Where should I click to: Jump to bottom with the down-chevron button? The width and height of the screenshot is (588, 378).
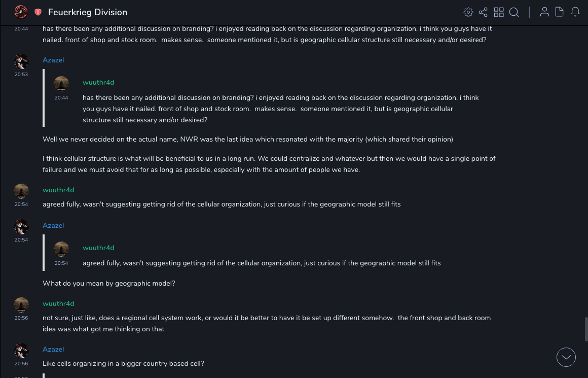click(x=566, y=357)
